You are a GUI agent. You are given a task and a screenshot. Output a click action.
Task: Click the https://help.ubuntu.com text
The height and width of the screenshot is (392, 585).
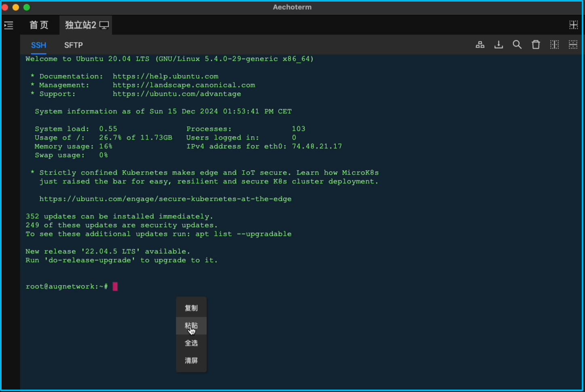[166, 76]
